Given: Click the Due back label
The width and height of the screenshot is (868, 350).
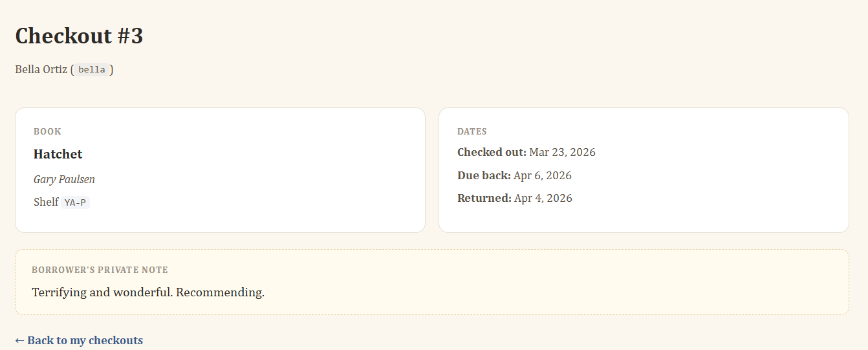Looking at the screenshot, I should coord(484,175).
